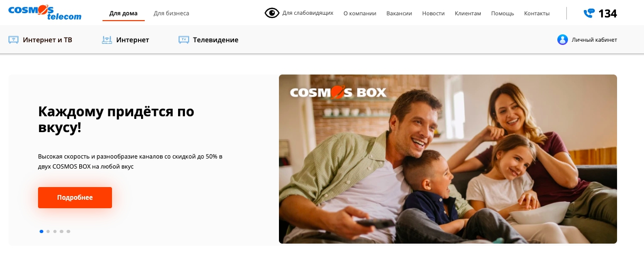
Task: Expand the Клиентам menu
Action: pos(468,13)
